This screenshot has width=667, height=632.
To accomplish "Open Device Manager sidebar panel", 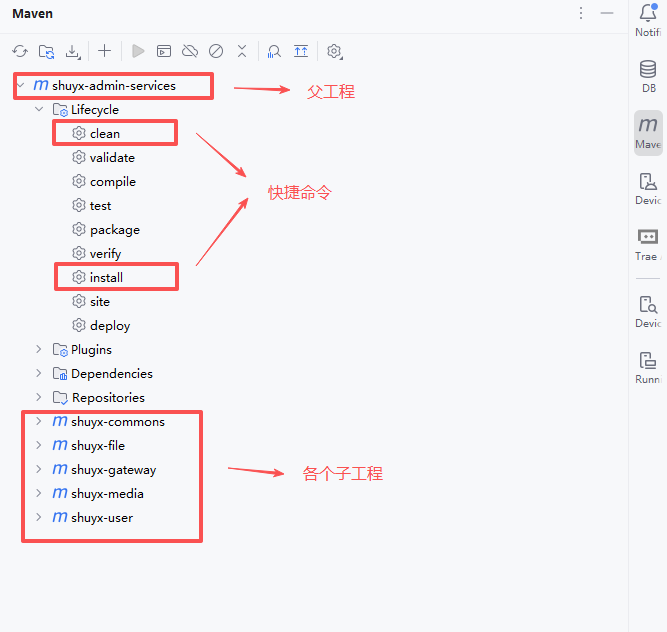I will [648, 189].
